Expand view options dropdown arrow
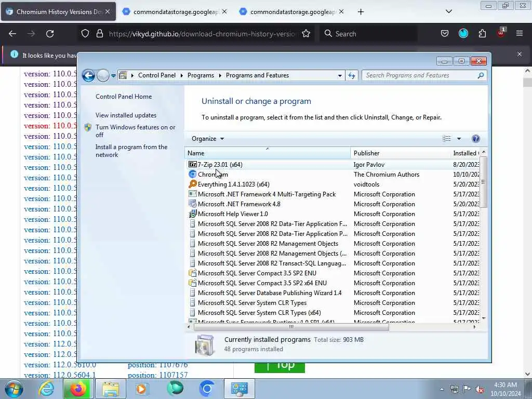 pyautogui.click(x=459, y=138)
